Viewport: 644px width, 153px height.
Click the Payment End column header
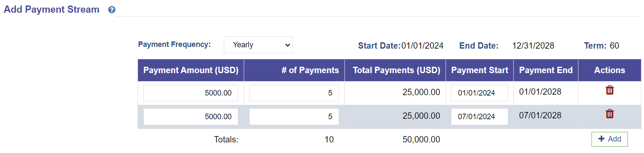[x=546, y=70]
